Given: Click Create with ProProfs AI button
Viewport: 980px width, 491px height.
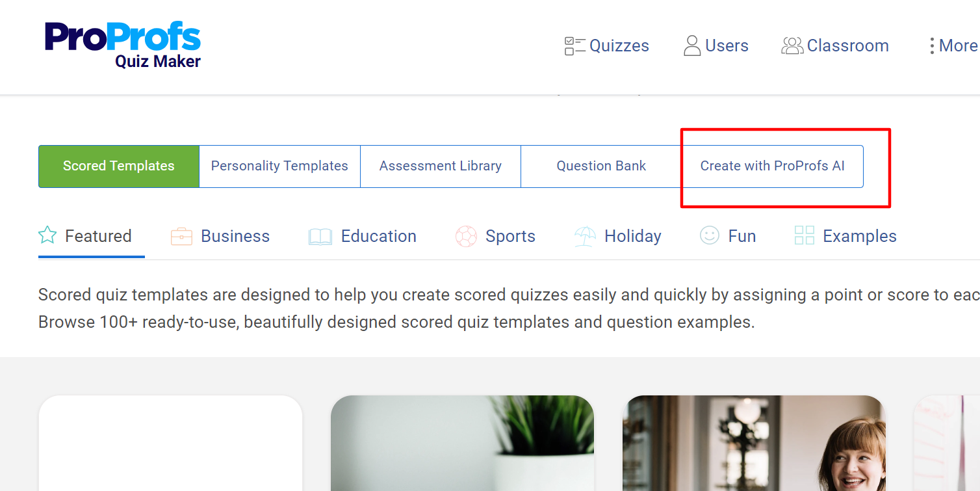Looking at the screenshot, I should tap(772, 166).
